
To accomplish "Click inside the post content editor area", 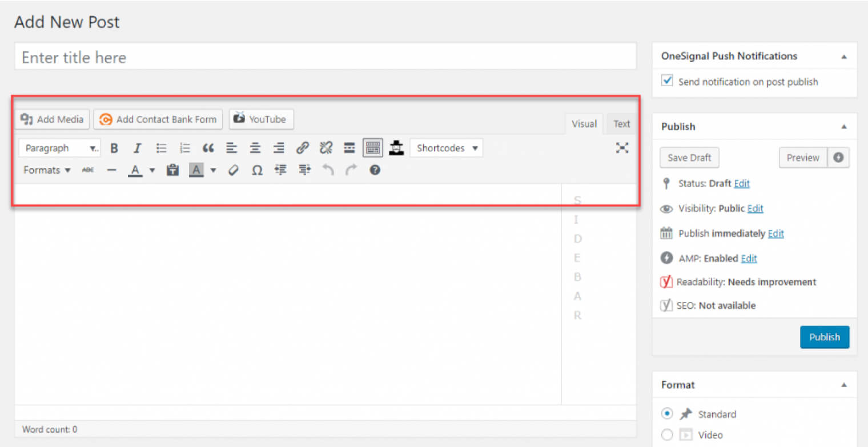I will [x=287, y=294].
